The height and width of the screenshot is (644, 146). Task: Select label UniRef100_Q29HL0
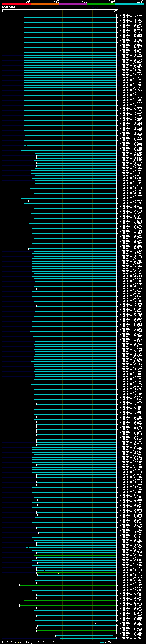(x=131, y=276)
